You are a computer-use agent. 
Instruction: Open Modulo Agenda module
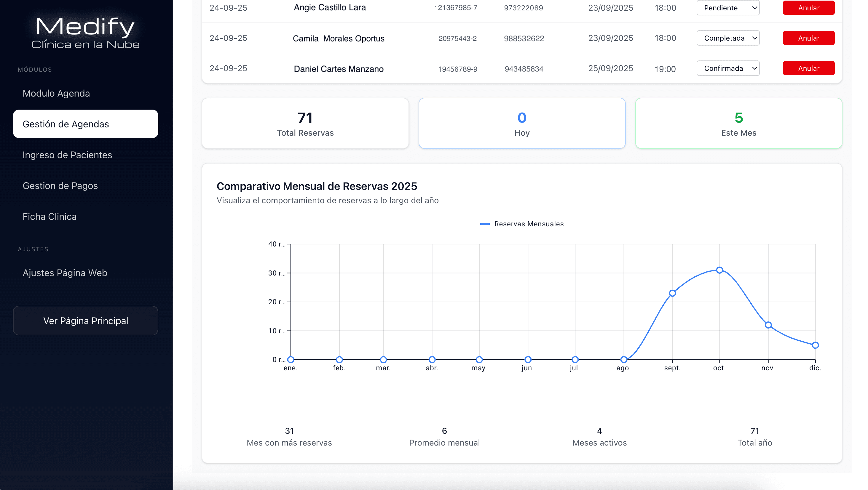56,93
